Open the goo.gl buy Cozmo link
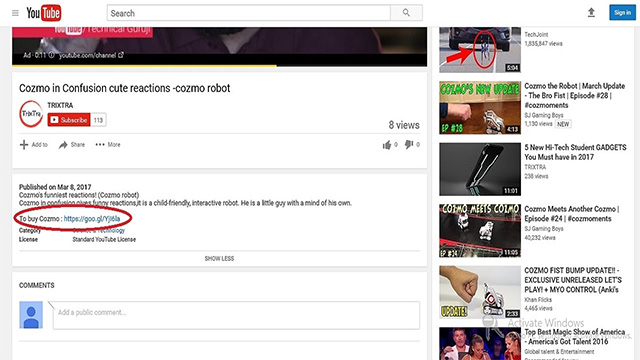Screen dimensions: 640x360 pos(92,219)
